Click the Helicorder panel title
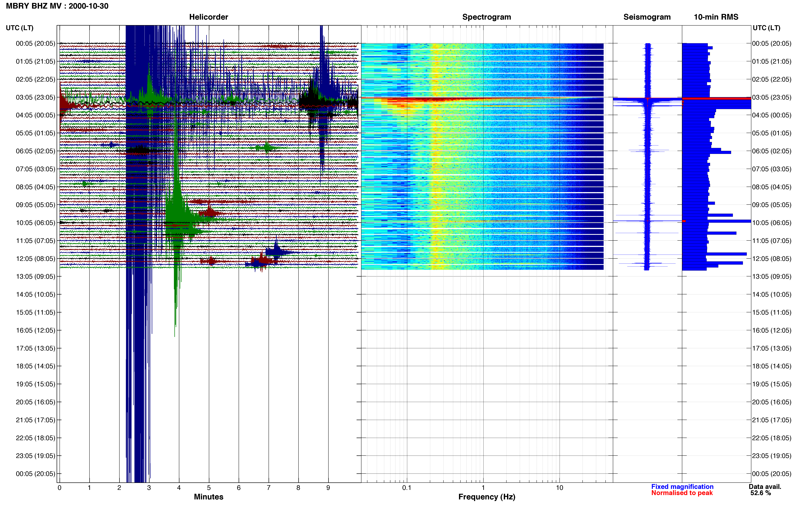 tap(209, 17)
